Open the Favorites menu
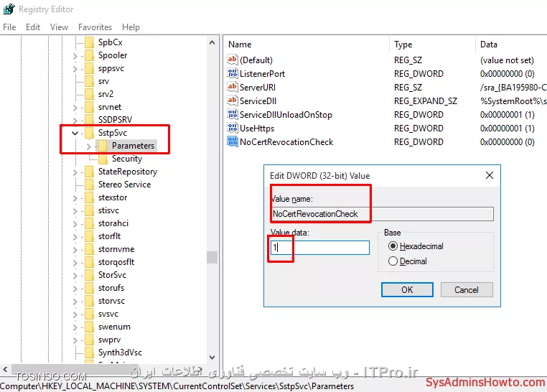 pyautogui.click(x=95, y=27)
